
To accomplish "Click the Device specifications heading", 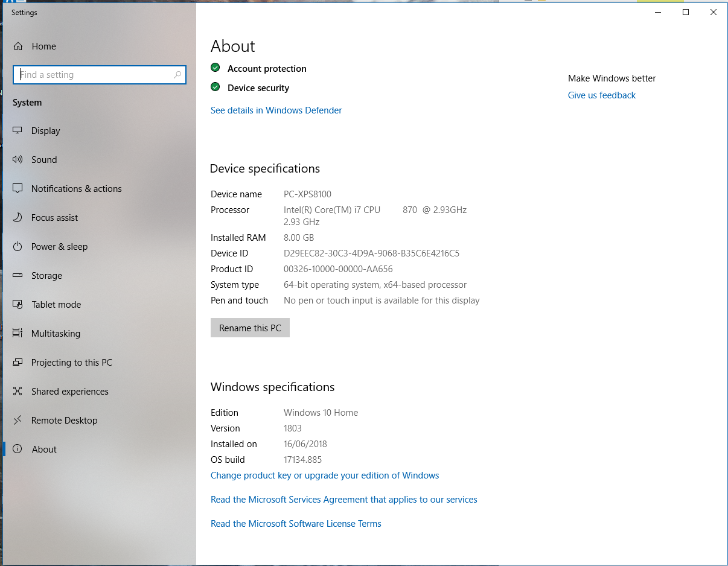I will click(265, 168).
